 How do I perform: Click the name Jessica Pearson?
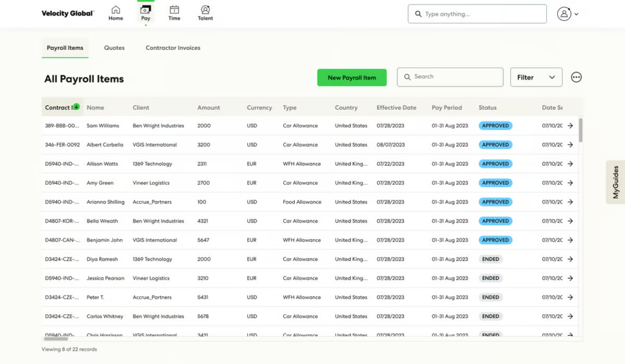[x=105, y=279]
